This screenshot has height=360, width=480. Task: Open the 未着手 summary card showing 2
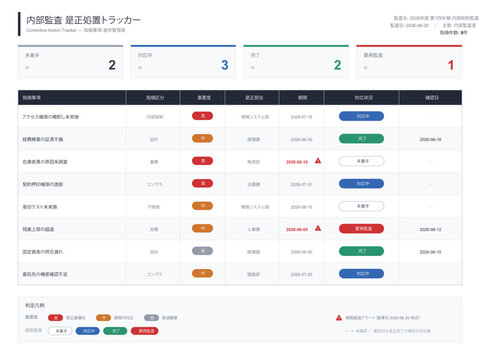pyautogui.click(x=70, y=62)
